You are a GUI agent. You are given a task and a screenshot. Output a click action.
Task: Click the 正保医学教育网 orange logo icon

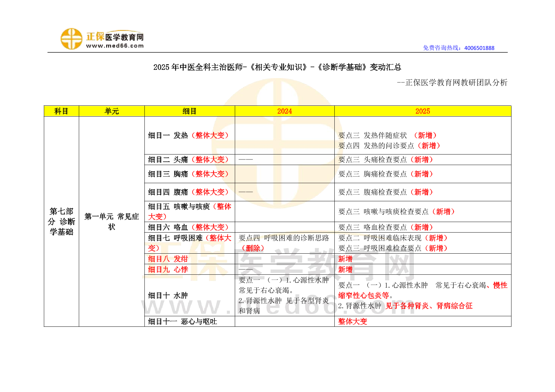tap(71, 39)
